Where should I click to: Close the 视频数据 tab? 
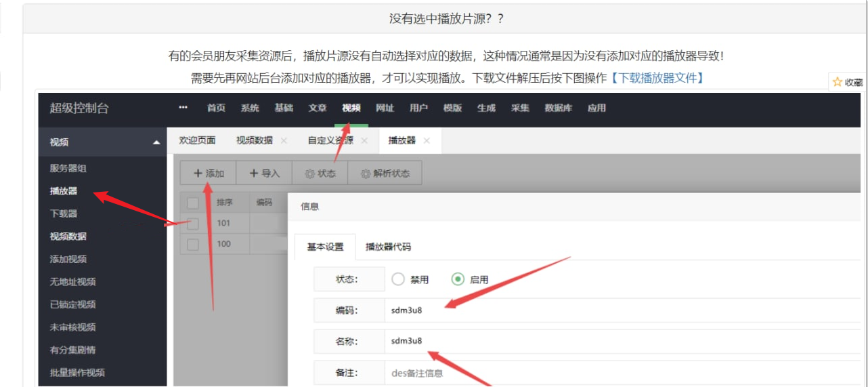(x=284, y=140)
